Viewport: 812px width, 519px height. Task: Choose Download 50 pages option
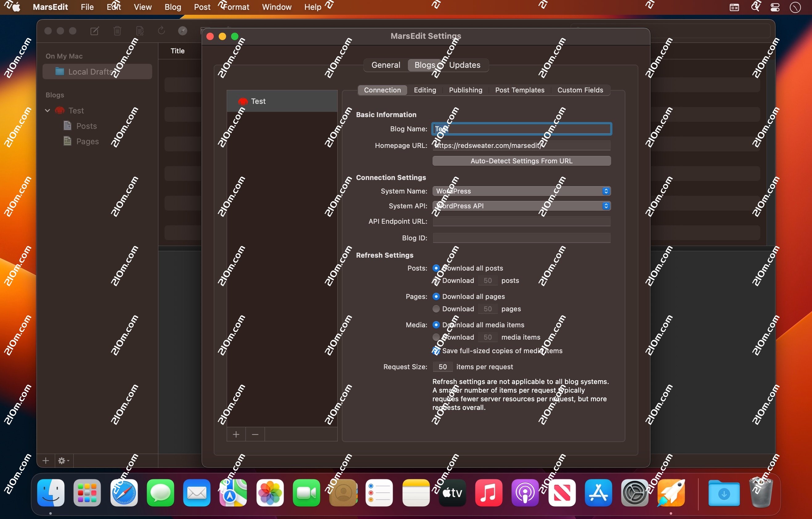tap(436, 309)
